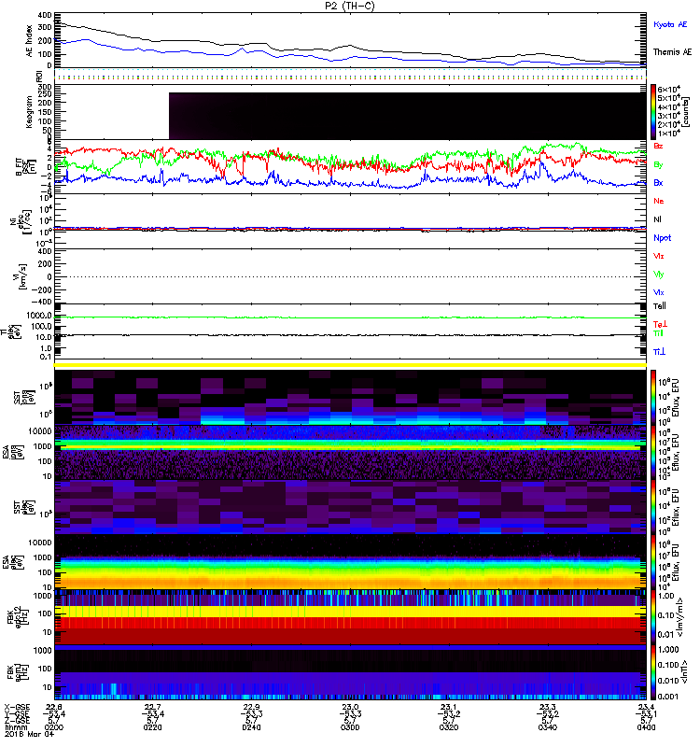Screen dimensions: 700x747
Task: Click the blue Bx legend label
Action: [658, 182]
